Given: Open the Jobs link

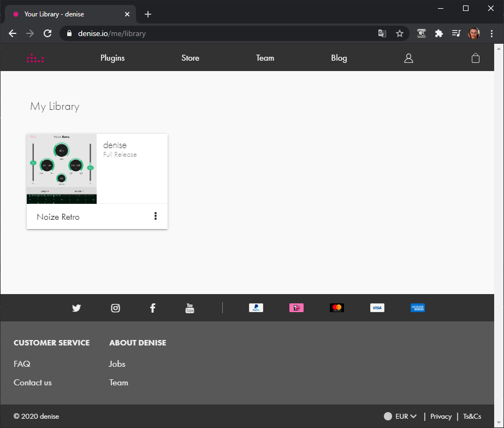Looking at the screenshot, I should [x=117, y=364].
